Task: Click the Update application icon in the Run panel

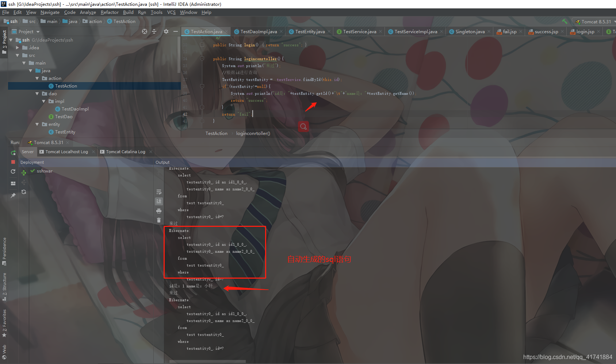Action: (13, 171)
